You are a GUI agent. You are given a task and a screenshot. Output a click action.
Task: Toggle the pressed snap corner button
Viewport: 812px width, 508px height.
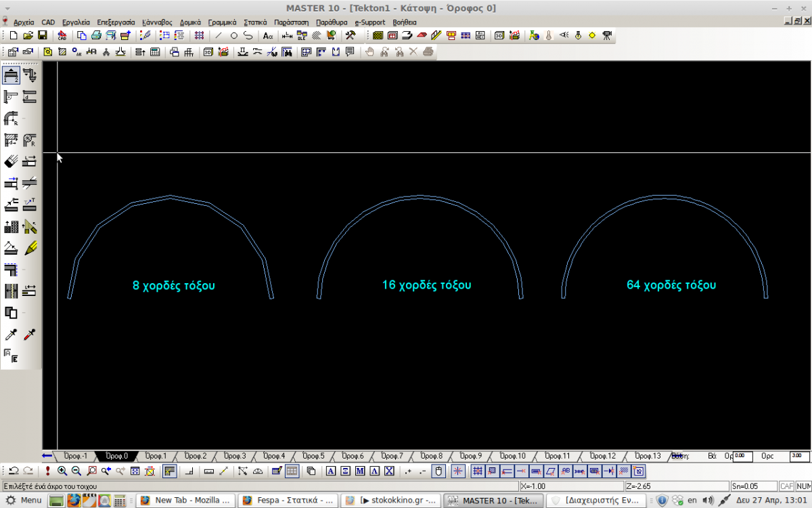click(x=170, y=471)
